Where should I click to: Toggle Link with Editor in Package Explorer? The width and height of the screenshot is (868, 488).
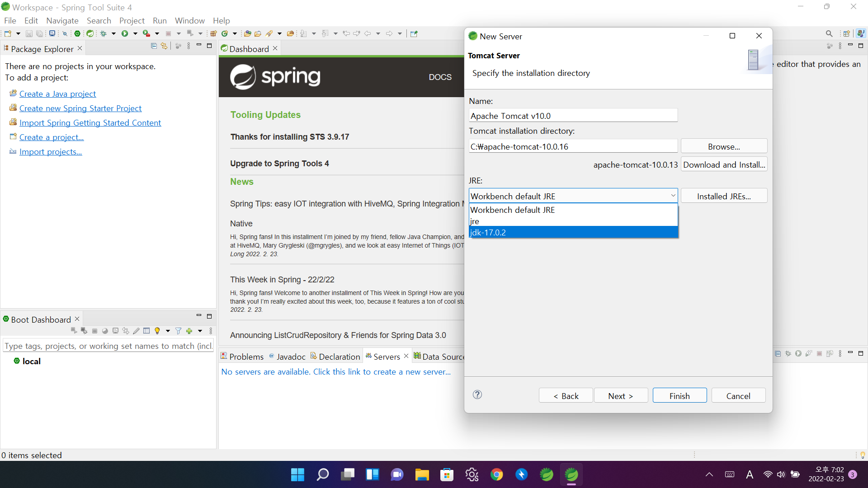click(x=164, y=46)
